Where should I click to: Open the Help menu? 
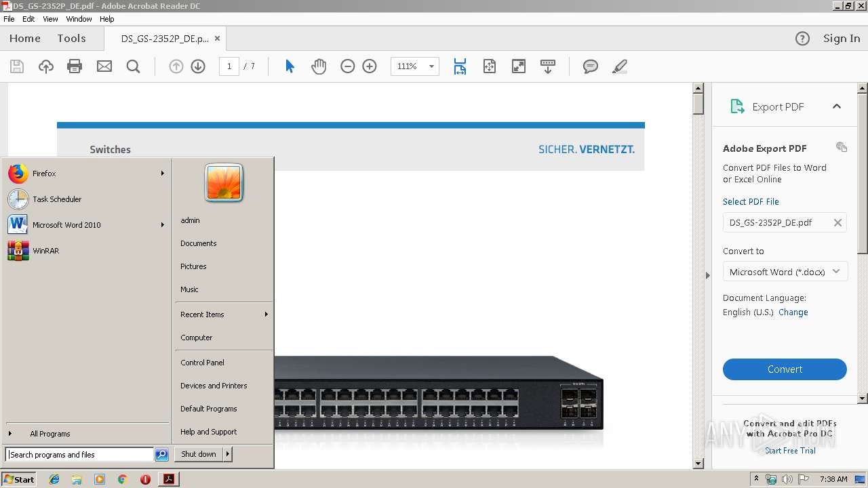click(x=107, y=19)
